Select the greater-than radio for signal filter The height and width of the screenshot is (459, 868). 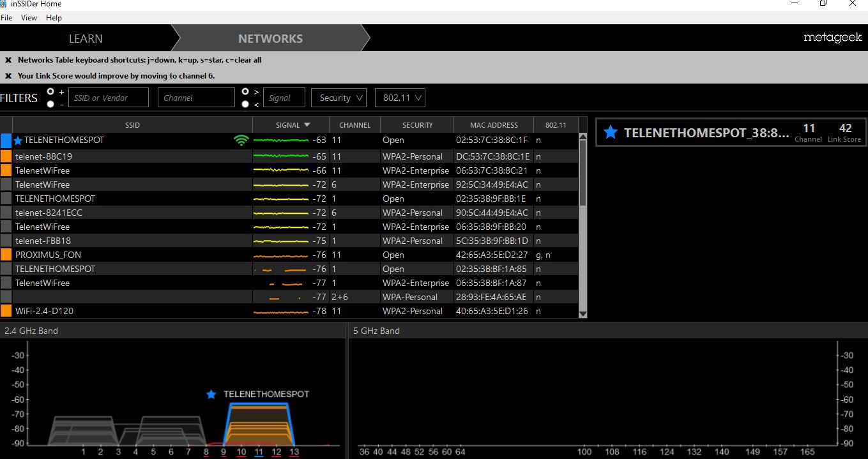(x=245, y=92)
